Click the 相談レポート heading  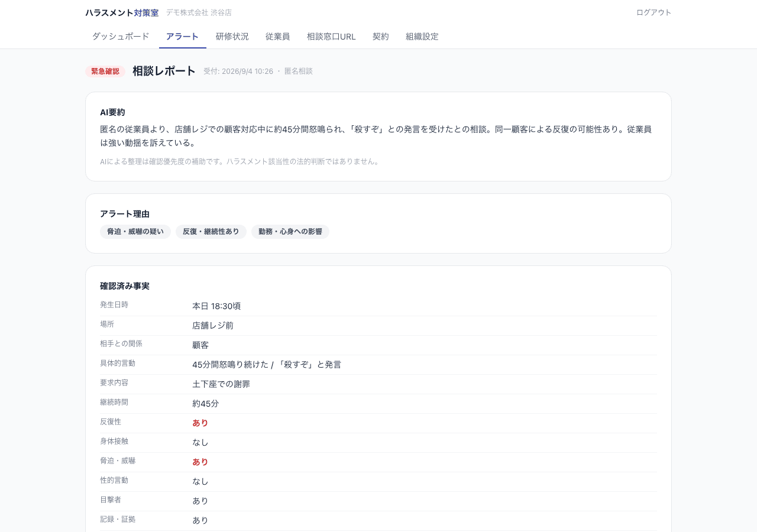pos(164,71)
